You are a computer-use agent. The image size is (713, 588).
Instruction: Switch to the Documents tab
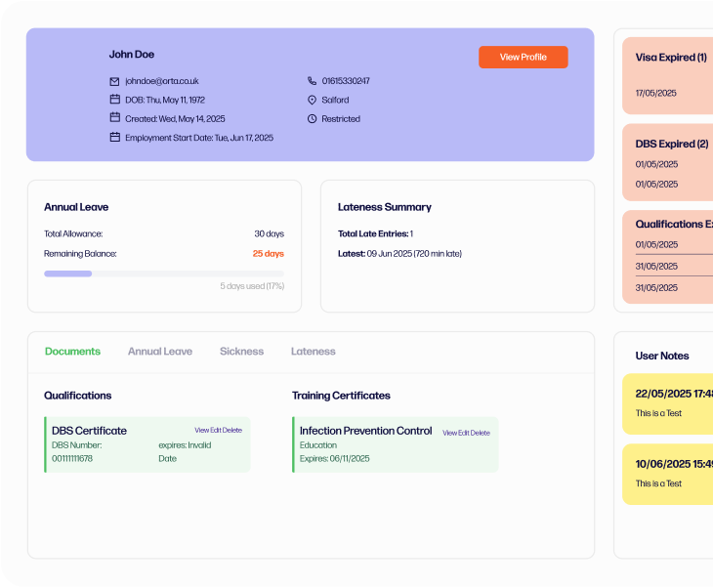pos(72,352)
